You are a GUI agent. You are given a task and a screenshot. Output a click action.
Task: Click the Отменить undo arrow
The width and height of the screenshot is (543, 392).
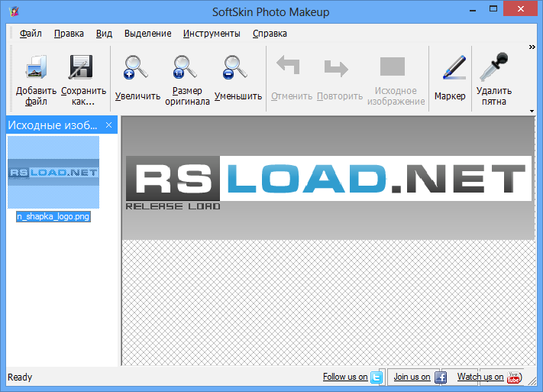pyautogui.click(x=288, y=65)
